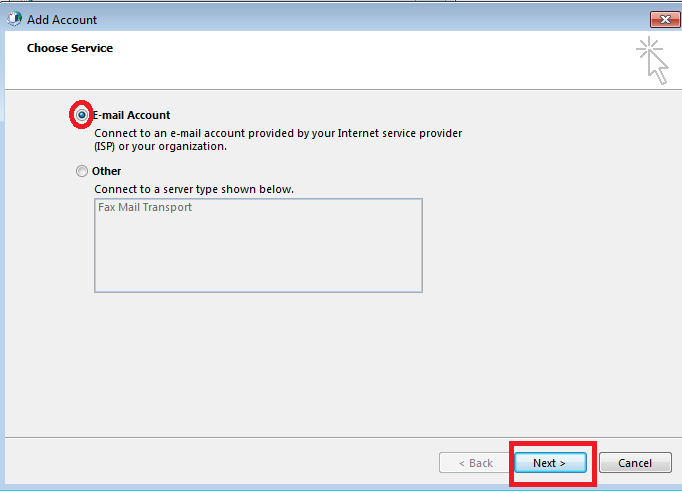Click the grayed-out < Back button
The height and width of the screenshot is (491, 682).
[475, 463]
